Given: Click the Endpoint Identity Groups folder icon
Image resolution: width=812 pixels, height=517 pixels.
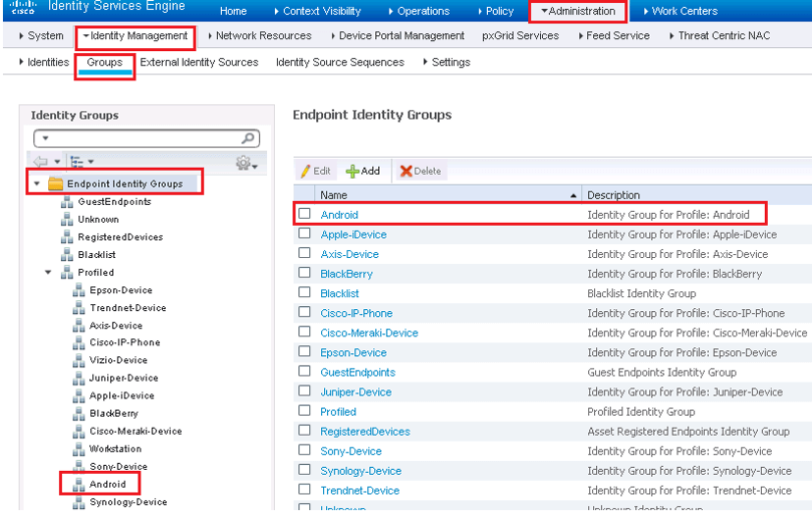Looking at the screenshot, I should point(55,183).
